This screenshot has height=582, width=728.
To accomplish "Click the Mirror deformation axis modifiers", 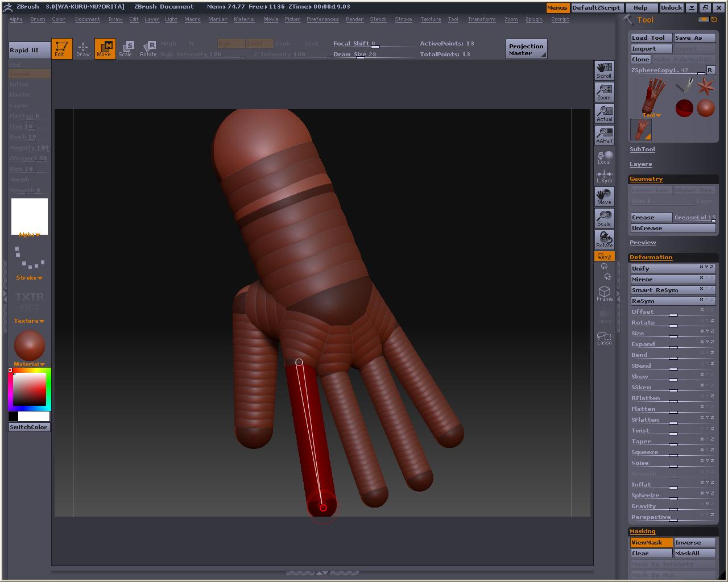I will (706, 278).
